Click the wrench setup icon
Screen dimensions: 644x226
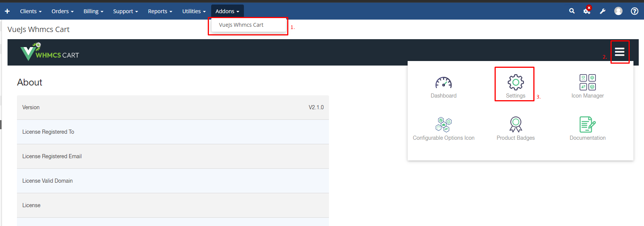click(603, 11)
